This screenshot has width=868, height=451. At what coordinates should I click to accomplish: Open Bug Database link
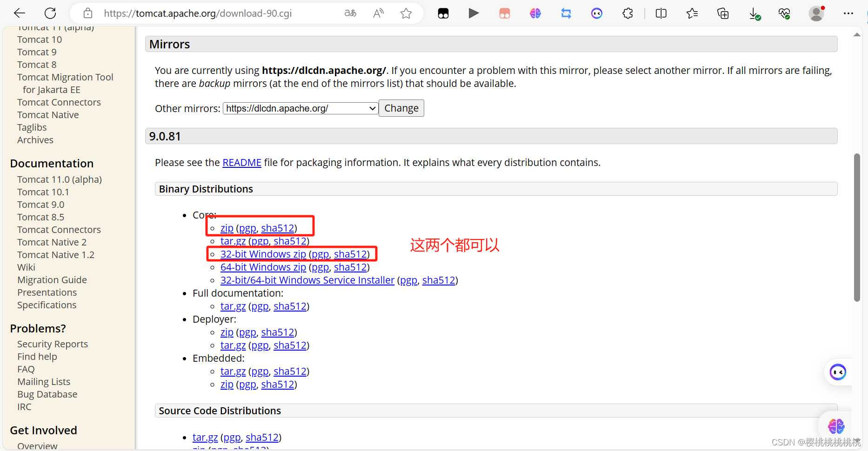click(47, 394)
